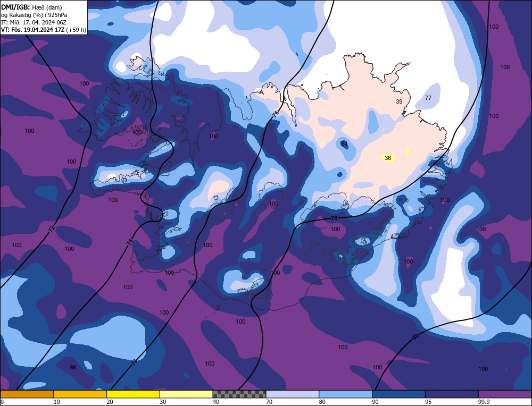
Task: Click the orange 10–20 legend swatch
Action: click(80, 394)
